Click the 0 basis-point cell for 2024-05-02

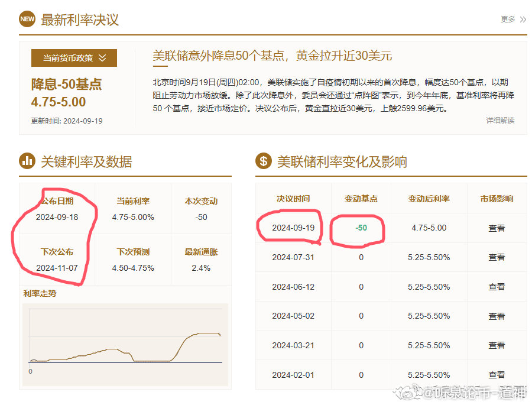pyautogui.click(x=361, y=316)
